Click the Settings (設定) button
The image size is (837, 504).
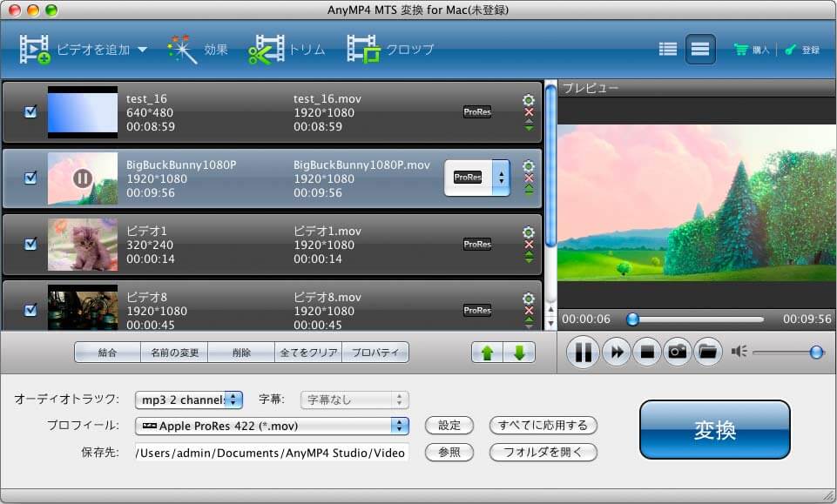pos(449,426)
